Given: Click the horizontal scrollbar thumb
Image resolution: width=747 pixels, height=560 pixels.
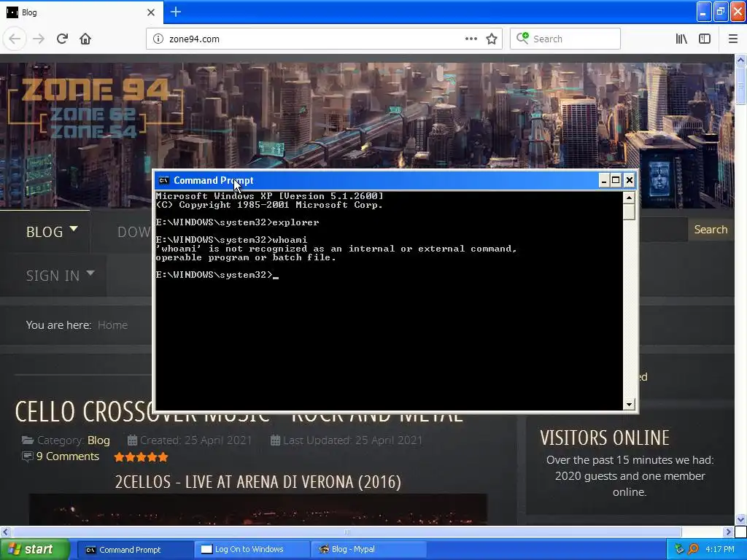Looking at the screenshot, I should (x=347, y=532).
